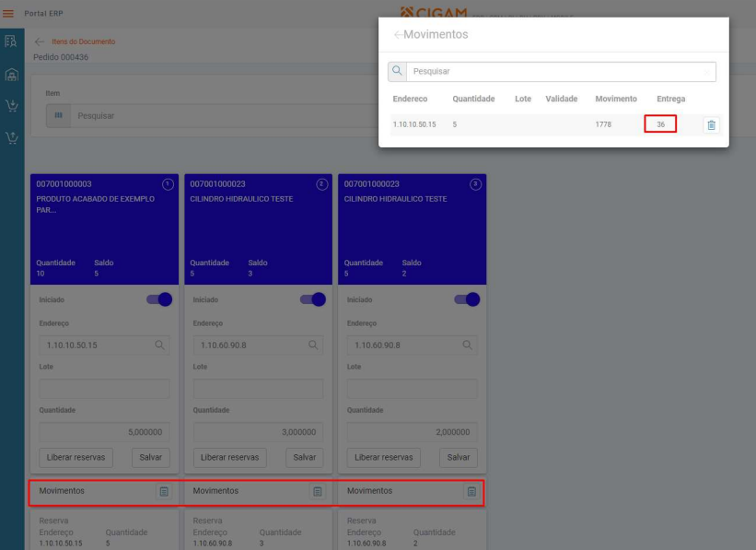Open Movimentos list icon under card 2
756x550 pixels.
click(318, 491)
